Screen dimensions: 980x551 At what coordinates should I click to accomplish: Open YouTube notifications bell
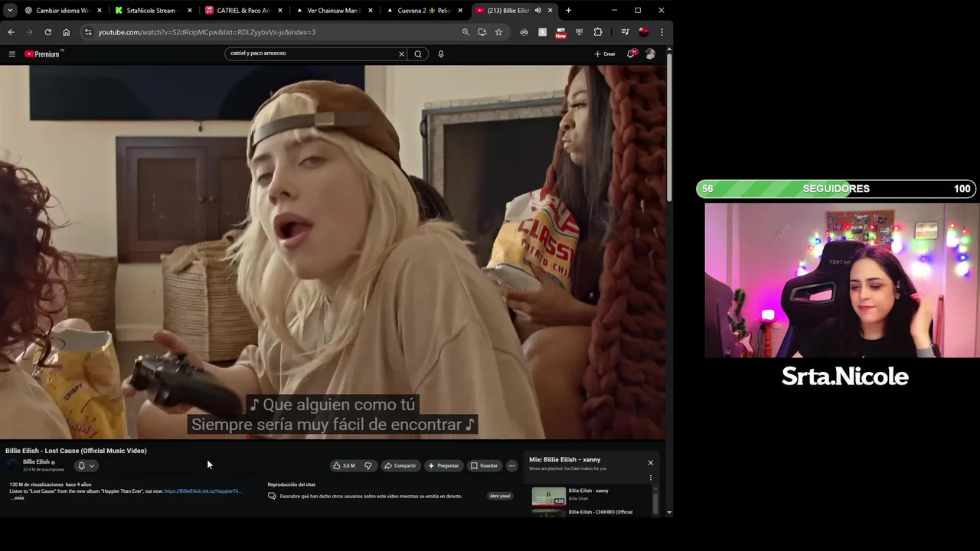click(x=631, y=54)
